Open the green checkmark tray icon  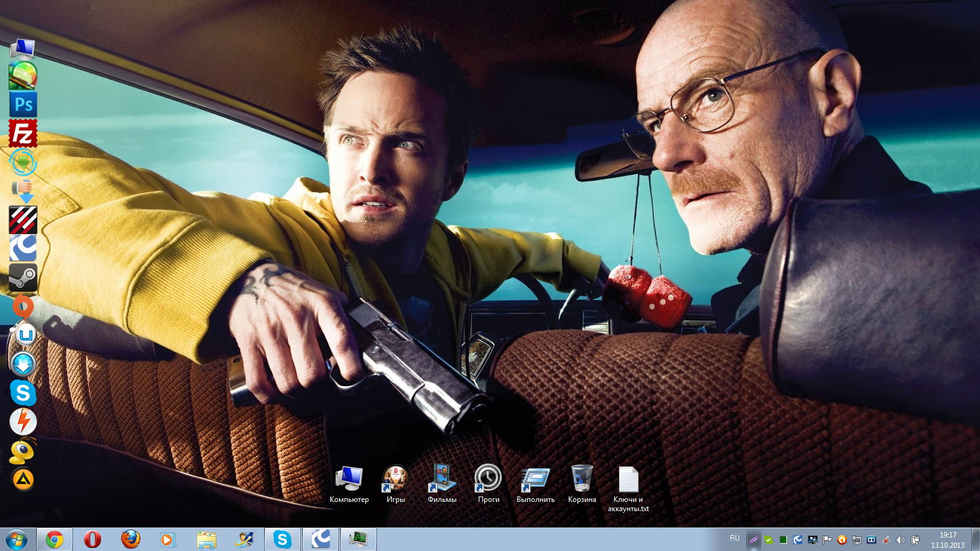[769, 540]
